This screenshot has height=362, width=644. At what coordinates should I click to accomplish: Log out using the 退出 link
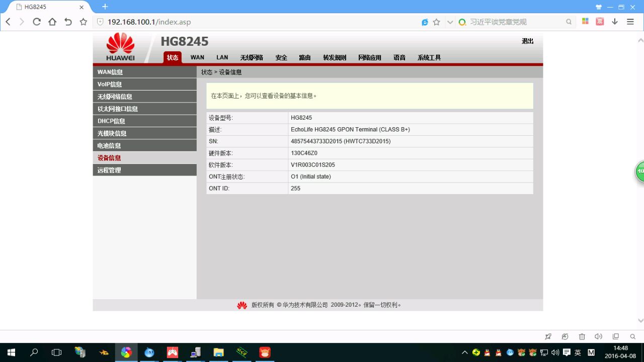pos(528,41)
